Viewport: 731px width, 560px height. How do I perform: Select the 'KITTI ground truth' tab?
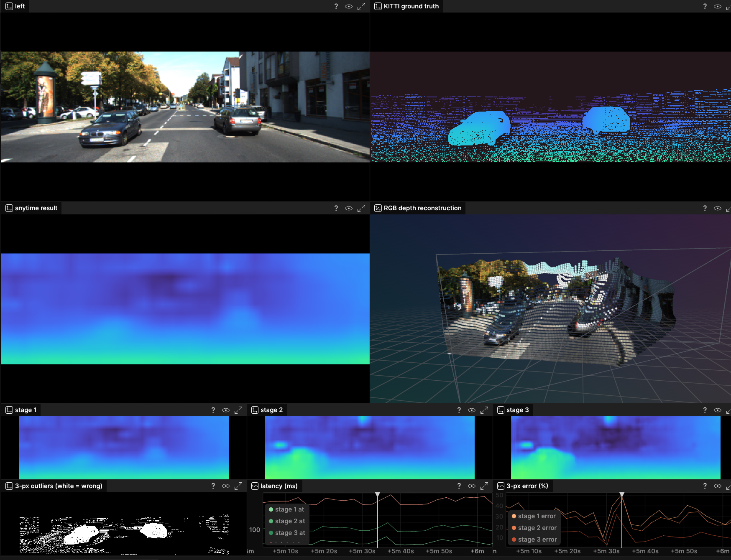tap(406, 6)
